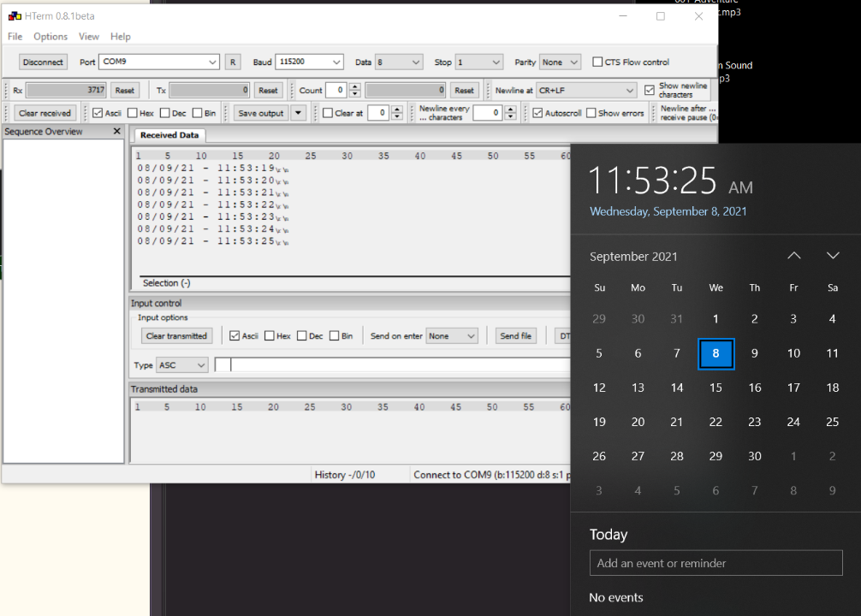Click the R button to refresh ports
861x616 pixels.
(x=233, y=62)
